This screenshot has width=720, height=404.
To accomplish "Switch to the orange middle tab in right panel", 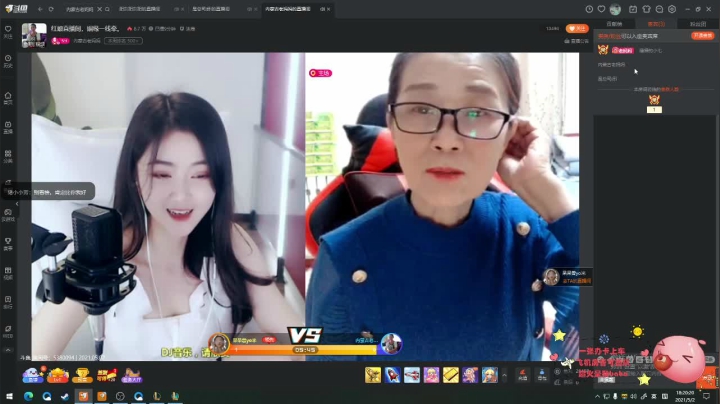I will click(656, 24).
